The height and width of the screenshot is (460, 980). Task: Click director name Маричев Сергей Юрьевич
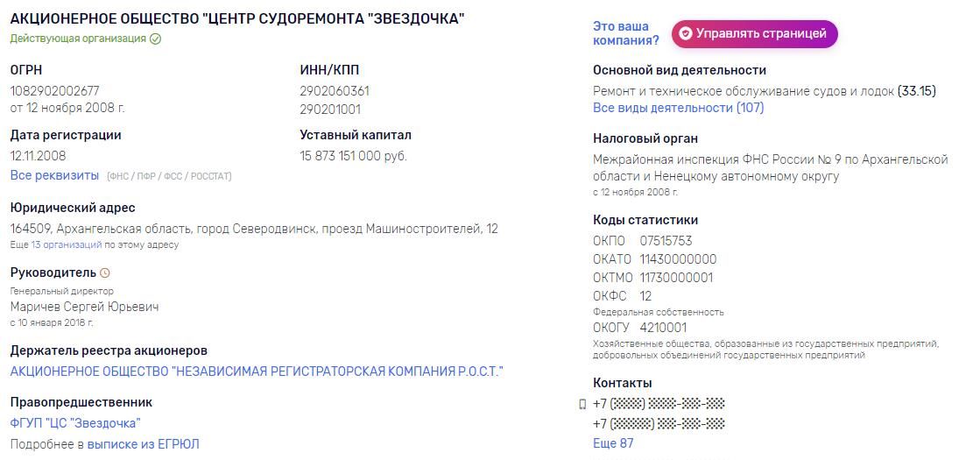(84, 307)
